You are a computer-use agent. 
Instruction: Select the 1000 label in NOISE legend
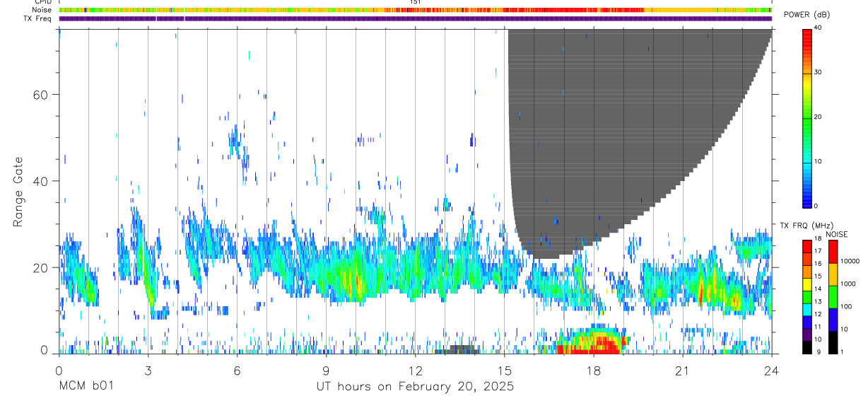coord(848,283)
